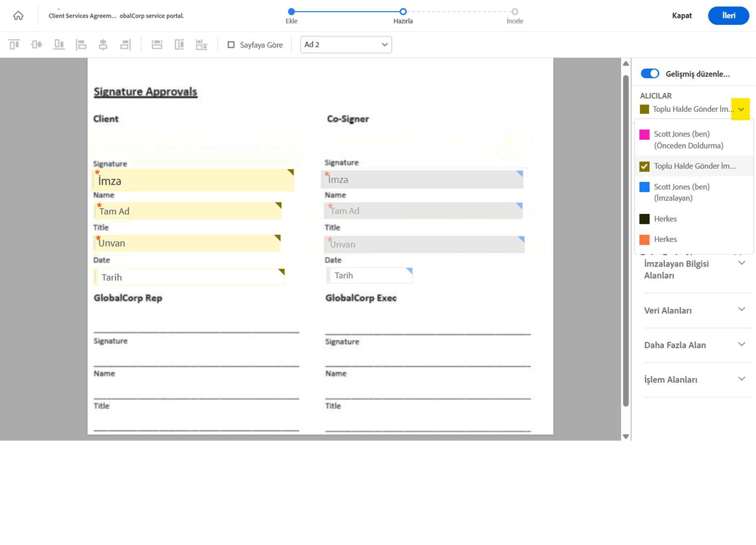Select Scott Jones (ben) (Önceden Doldurma) recipient
Viewport: 756px width, 545px height.
688,140
